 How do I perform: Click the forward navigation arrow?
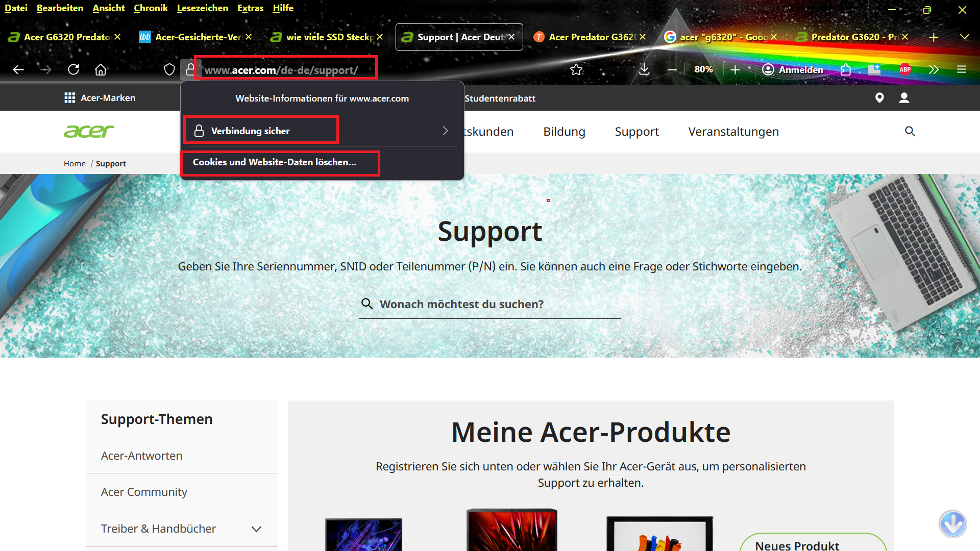click(46, 70)
